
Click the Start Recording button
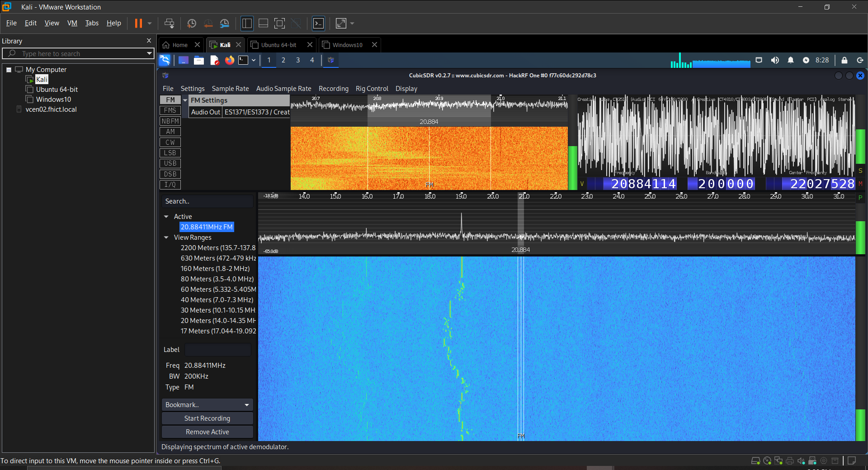coord(207,418)
